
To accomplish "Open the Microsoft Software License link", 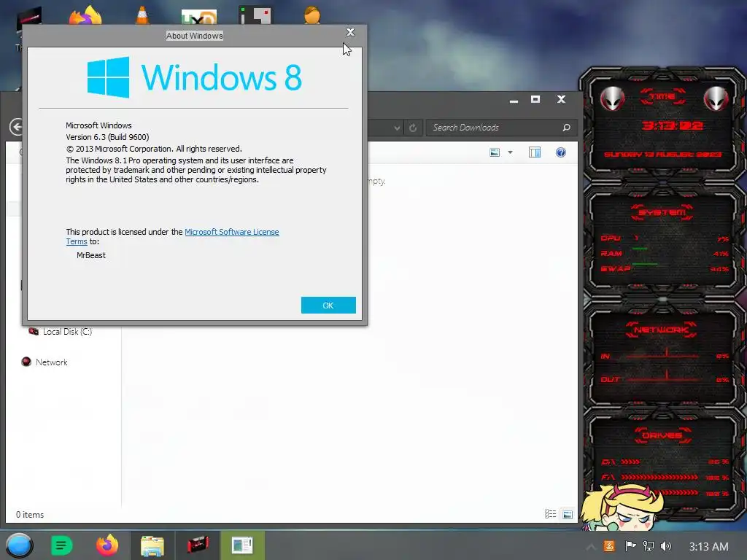I will pyautogui.click(x=231, y=232).
